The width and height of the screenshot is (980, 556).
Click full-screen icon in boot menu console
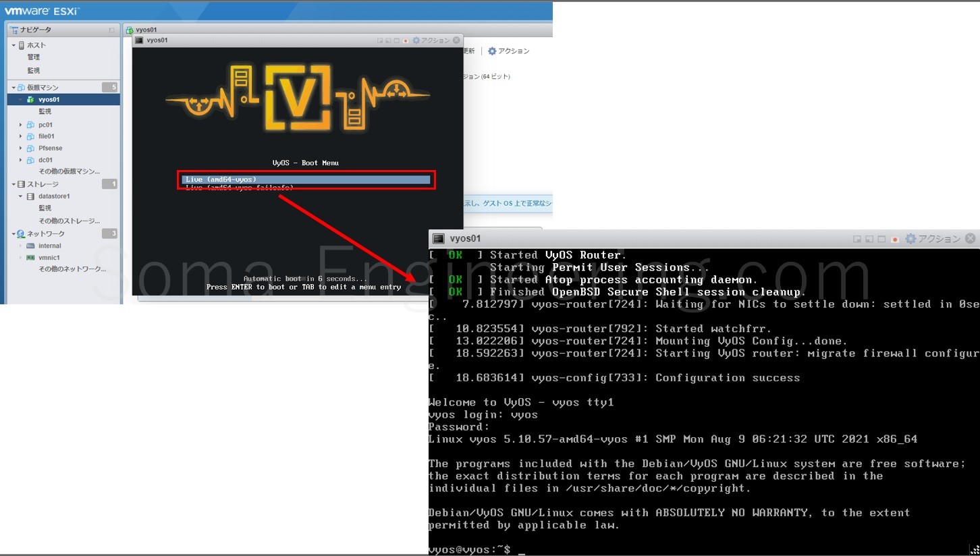[396, 41]
